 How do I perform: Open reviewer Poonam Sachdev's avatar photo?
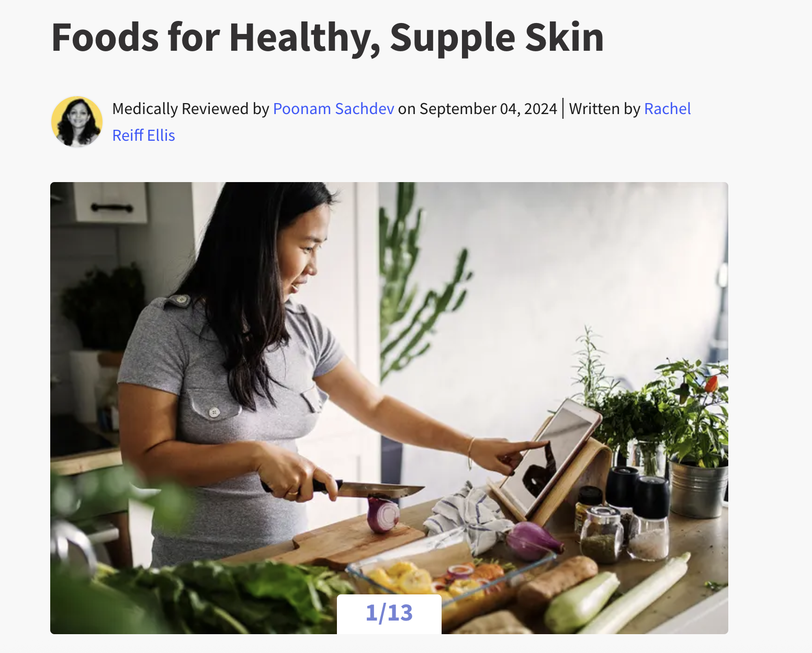(x=77, y=122)
